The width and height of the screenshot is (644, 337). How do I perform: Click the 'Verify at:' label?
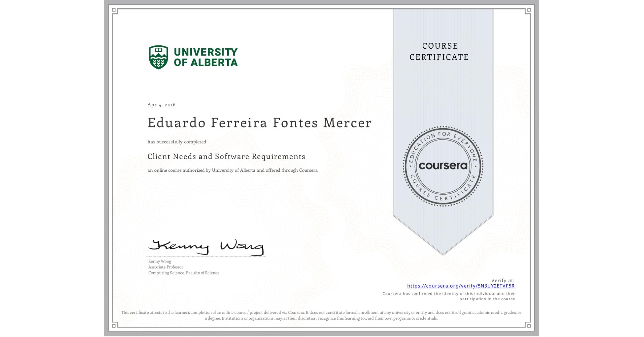tap(503, 280)
